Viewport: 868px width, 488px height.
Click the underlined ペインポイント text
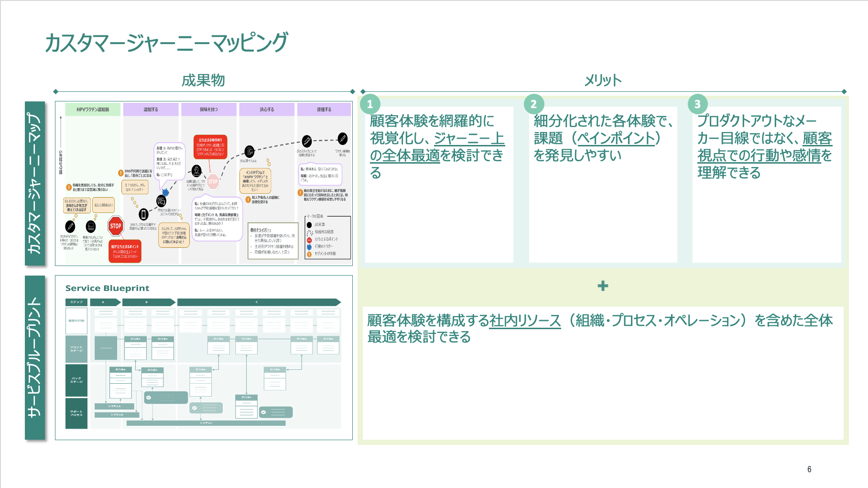pyautogui.click(x=616, y=138)
